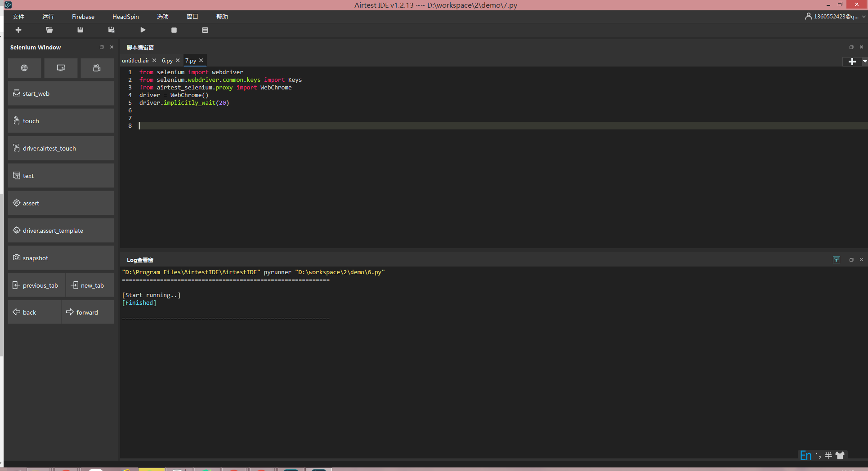Viewport: 868px width, 471px height.
Task: Select the text action
Action: coord(61,176)
